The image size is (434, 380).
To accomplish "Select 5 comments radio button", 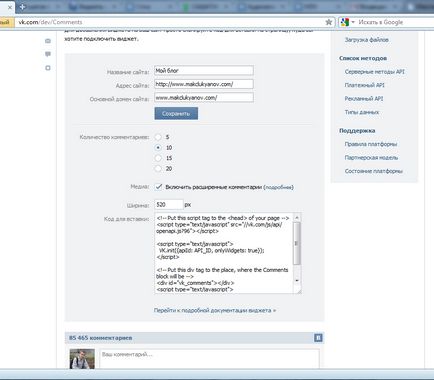I will [x=158, y=137].
